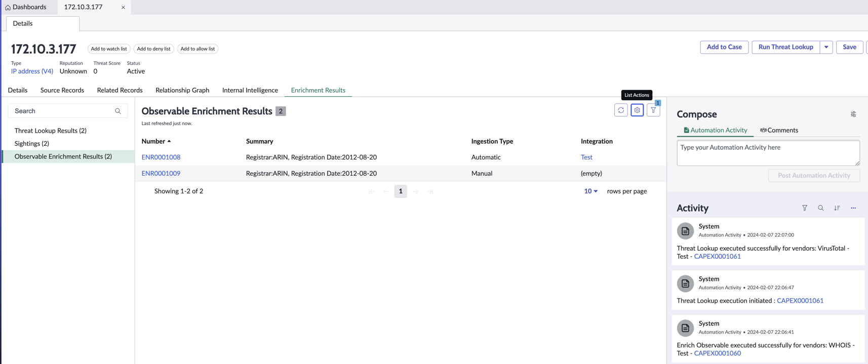
Task: Click System avatar for Threat Lookup initiated entry
Action: 685,284
